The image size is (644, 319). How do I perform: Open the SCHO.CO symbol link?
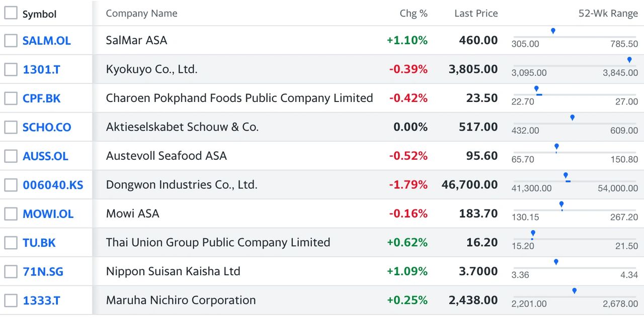click(47, 127)
